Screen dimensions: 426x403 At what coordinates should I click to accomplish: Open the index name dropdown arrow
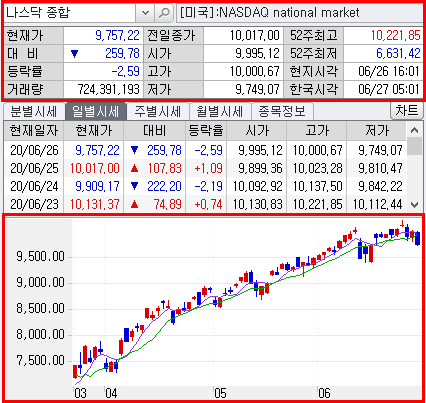click(x=145, y=13)
